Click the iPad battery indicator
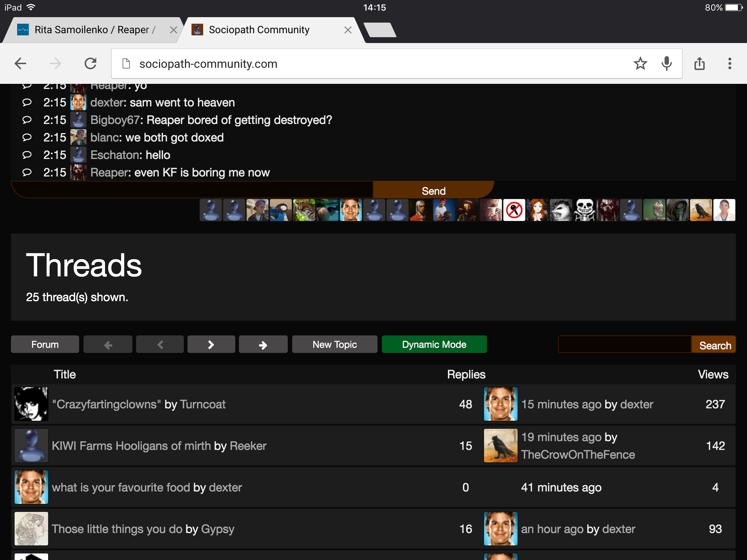This screenshot has height=560, width=747. pos(734,8)
